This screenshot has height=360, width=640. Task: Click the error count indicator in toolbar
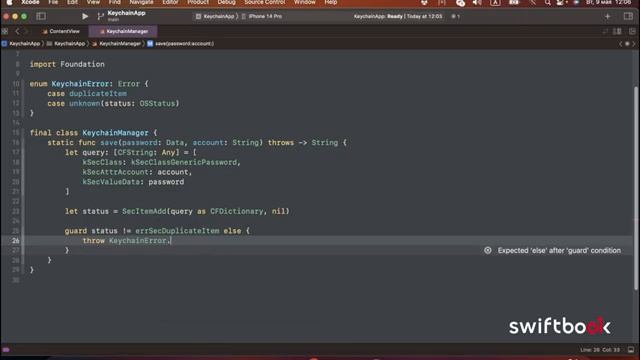point(456,16)
